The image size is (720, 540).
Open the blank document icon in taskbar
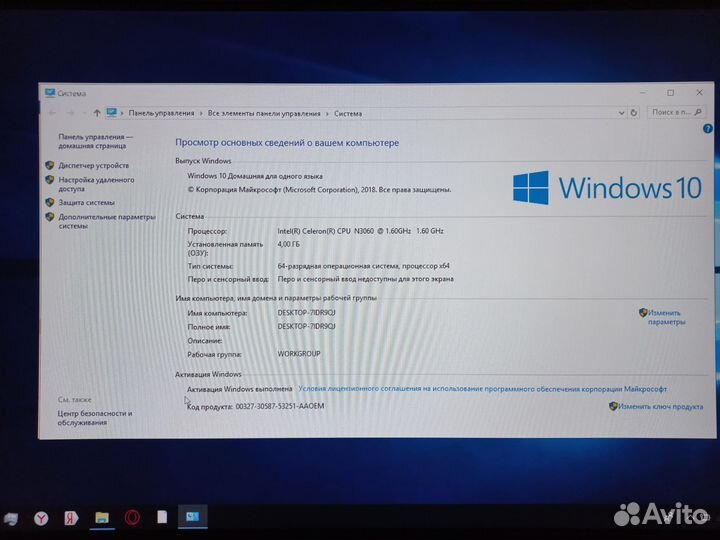click(161, 517)
